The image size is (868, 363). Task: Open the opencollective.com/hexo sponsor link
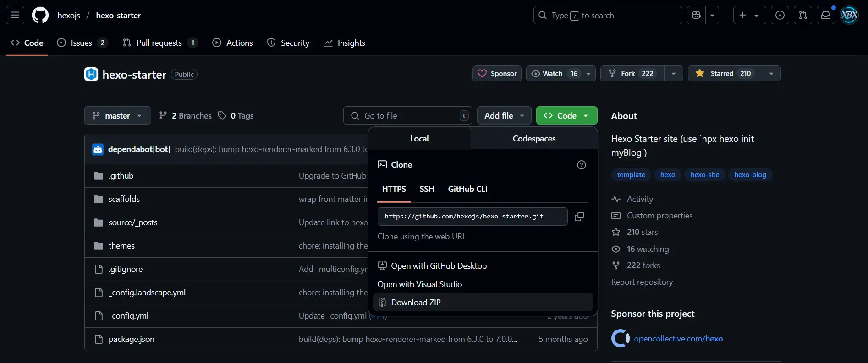pos(678,339)
